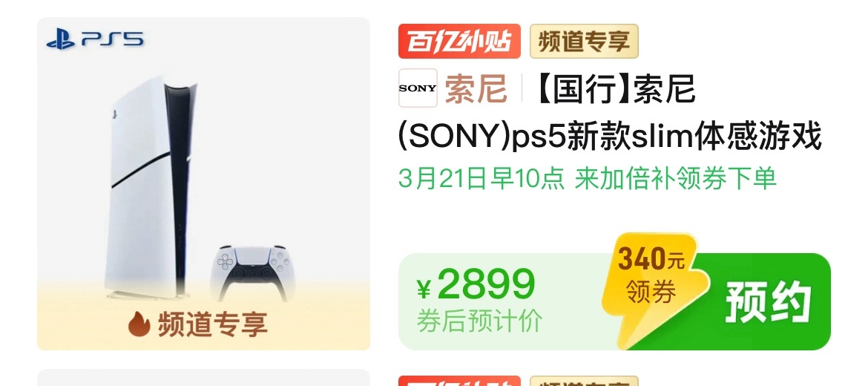The width and height of the screenshot is (868, 386).
Task: Click the ps5新款slim体感游戏 title line
Action: click(x=610, y=137)
